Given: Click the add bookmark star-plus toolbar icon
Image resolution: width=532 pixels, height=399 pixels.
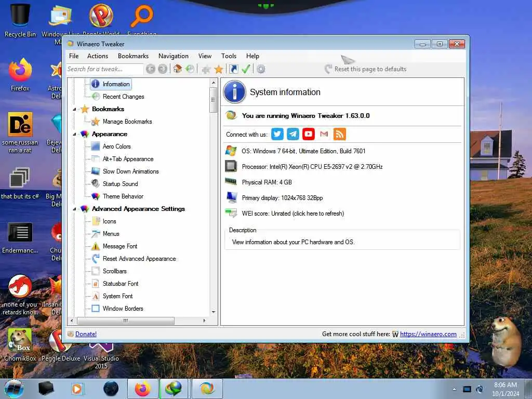Looking at the screenshot, I should [x=206, y=70].
